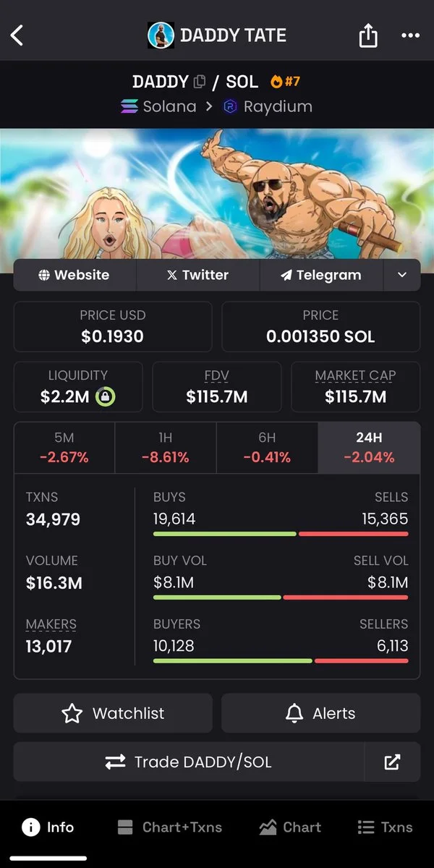This screenshot has width=434, height=868.
Task: Select the 1H timeframe stats
Action: tap(165, 448)
